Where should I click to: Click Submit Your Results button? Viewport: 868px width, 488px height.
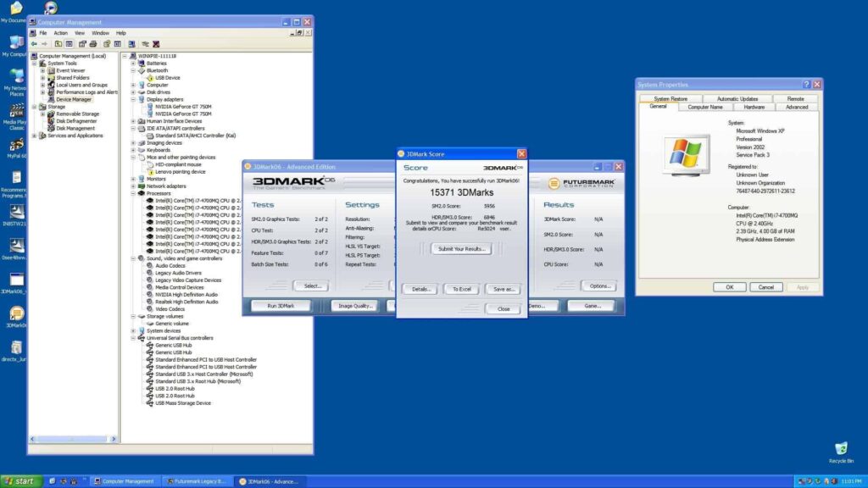461,249
